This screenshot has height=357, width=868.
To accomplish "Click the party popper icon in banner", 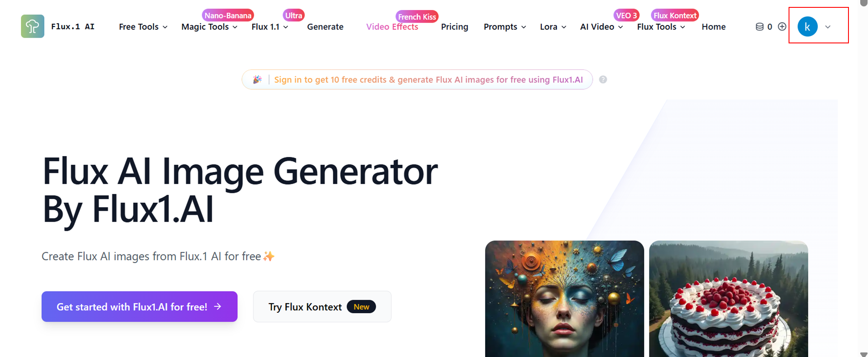I will pyautogui.click(x=257, y=80).
